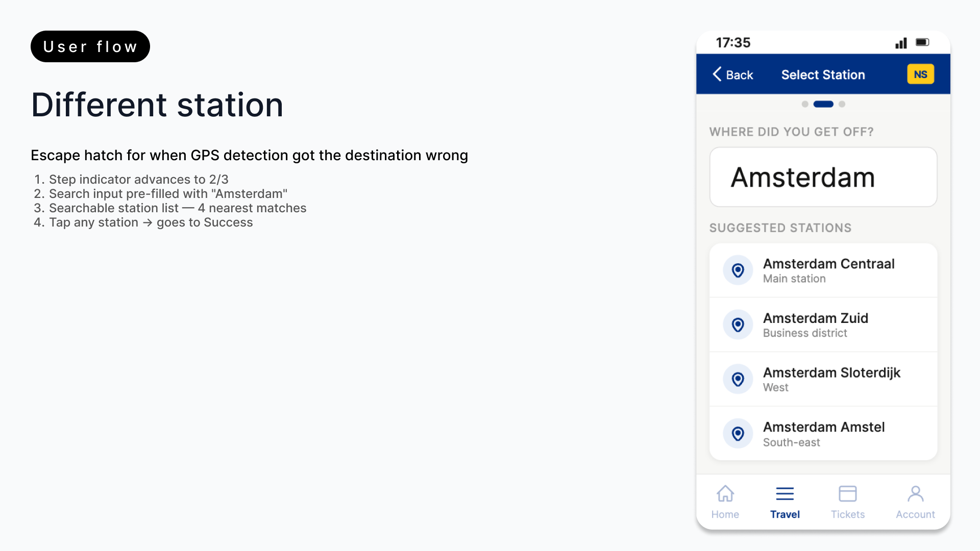Click the third step indicator dot
This screenshot has height=551, width=980.
(842, 104)
